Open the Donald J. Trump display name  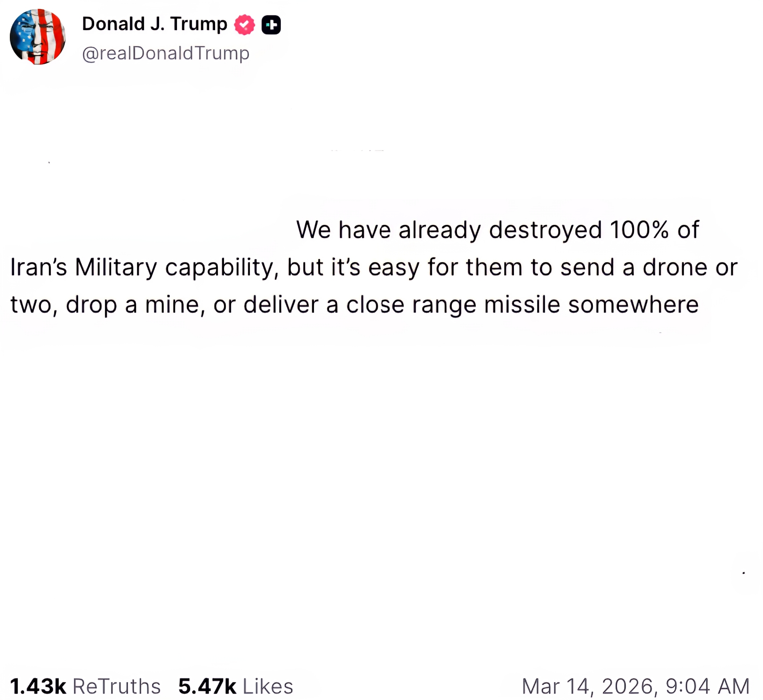click(x=154, y=24)
